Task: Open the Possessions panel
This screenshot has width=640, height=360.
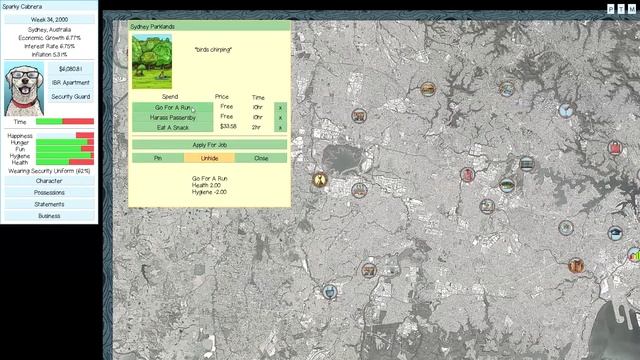Action: pyautogui.click(x=49, y=192)
